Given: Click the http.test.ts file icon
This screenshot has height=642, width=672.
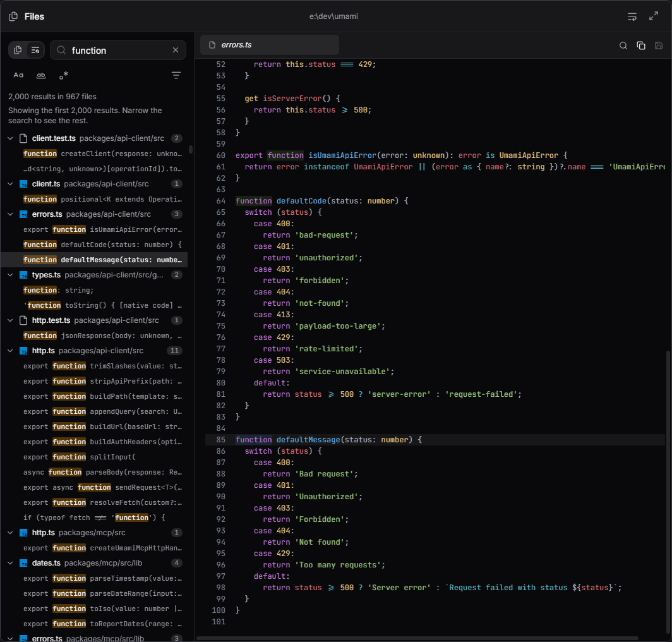Looking at the screenshot, I should (x=23, y=320).
